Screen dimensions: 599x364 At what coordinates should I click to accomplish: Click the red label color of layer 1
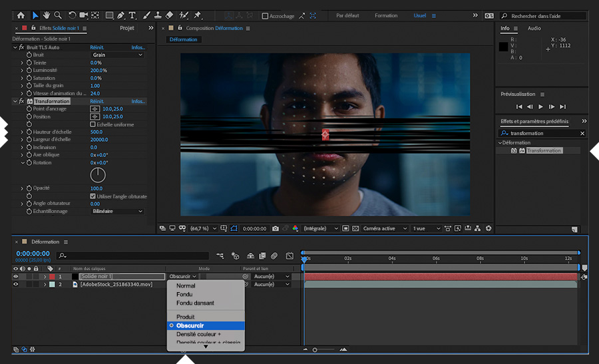point(52,276)
